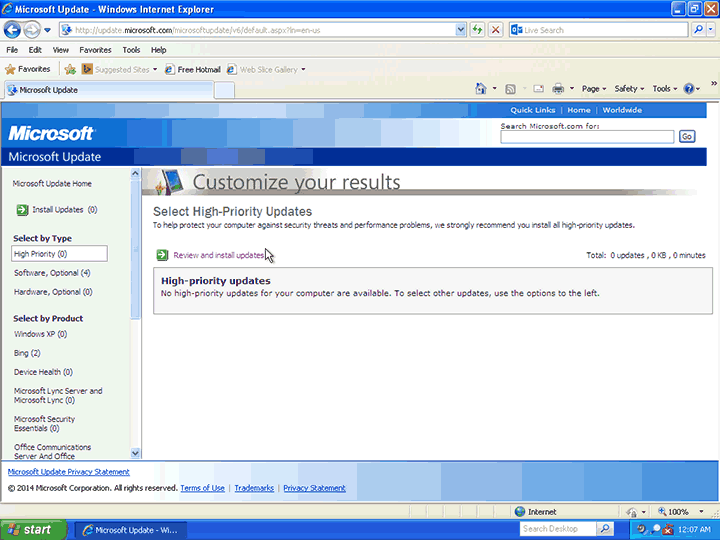Open the Edit menu
720x540 pixels.
[35, 50]
